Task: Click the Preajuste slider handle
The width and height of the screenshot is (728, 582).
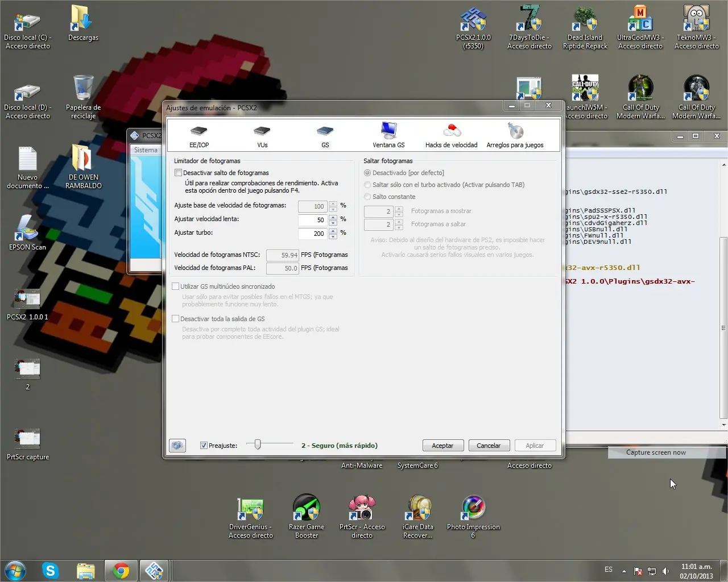Action: pyautogui.click(x=258, y=444)
